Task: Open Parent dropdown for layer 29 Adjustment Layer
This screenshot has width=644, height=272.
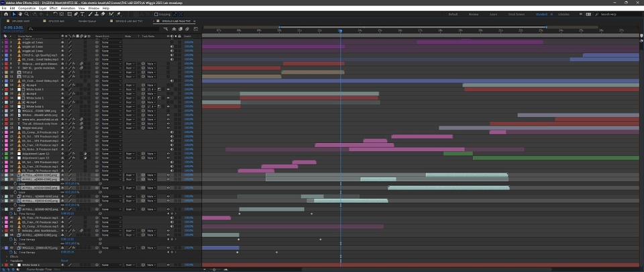Action: coord(112,153)
